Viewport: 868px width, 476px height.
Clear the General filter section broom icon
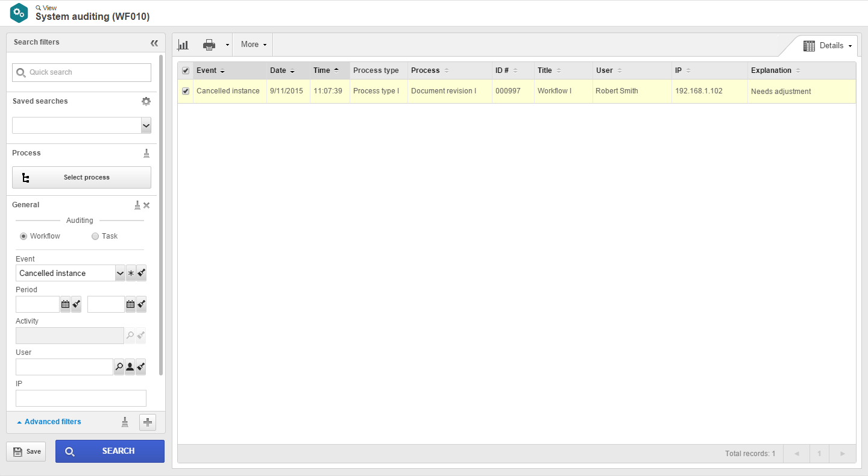click(x=137, y=205)
